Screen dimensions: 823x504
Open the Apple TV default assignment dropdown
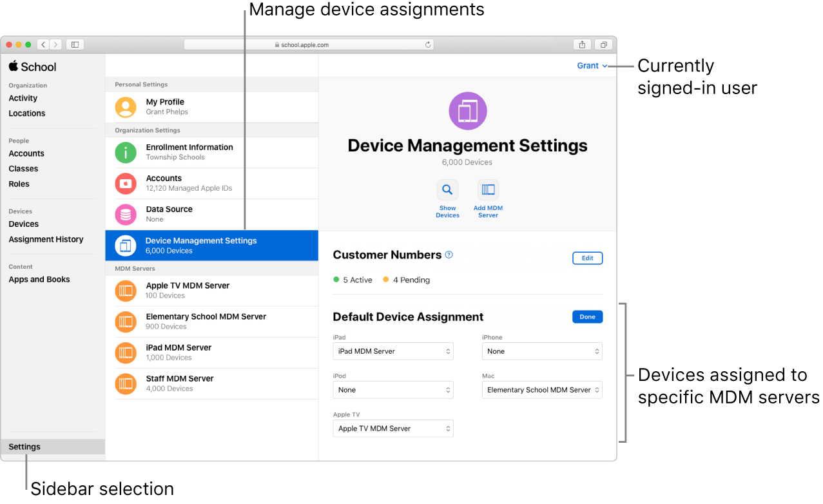393,429
